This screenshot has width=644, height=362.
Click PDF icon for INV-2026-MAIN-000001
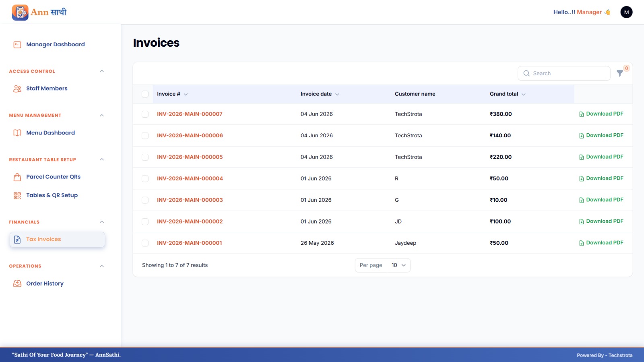pyautogui.click(x=581, y=243)
